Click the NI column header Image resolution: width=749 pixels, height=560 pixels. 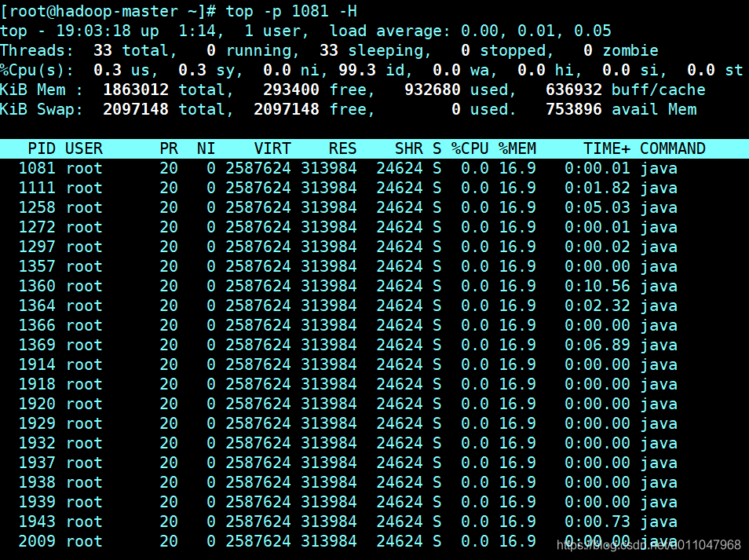(206, 148)
